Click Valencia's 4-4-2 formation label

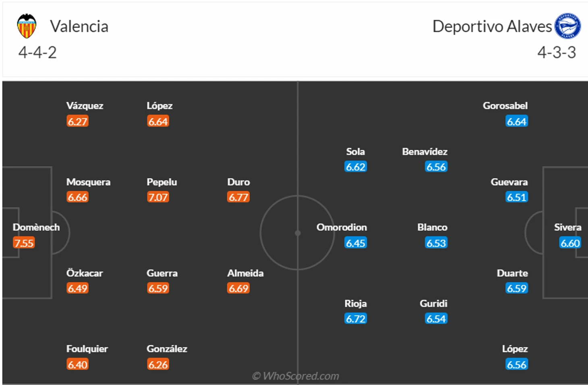coord(37,53)
